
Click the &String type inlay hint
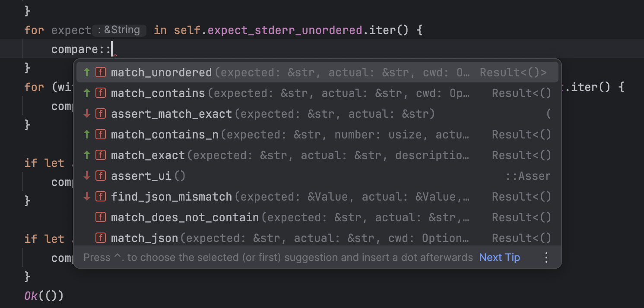click(119, 30)
